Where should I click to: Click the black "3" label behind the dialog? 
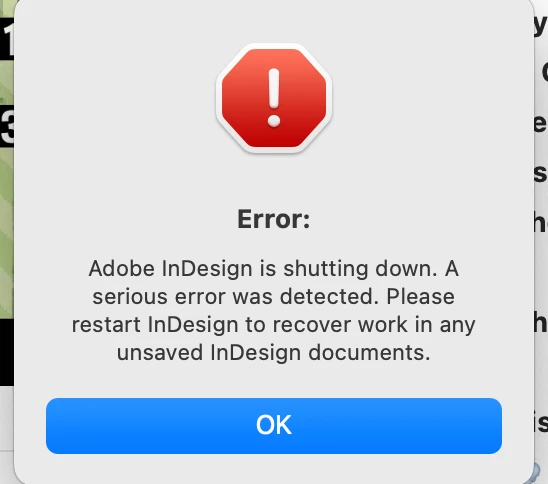coord(7,126)
